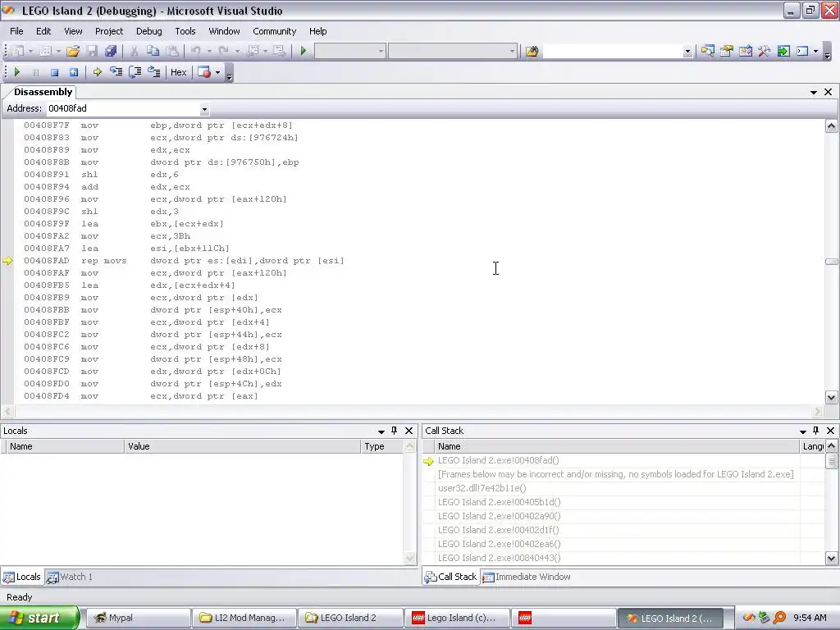Click the Break All pause icon
Viewport: 840px width, 630px height.
click(x=35, y=72)
